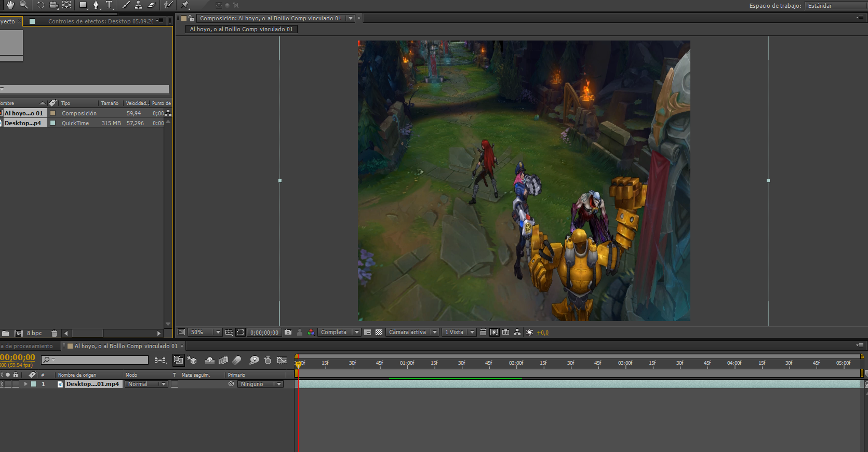
Task: Toggle the Live Update timeline button
Action: pyautogui.click(x=178, y=360)
